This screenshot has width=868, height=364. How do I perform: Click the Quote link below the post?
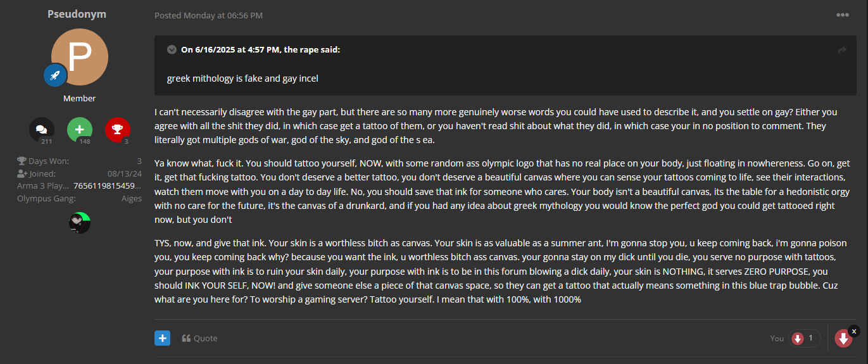[199, 338]
